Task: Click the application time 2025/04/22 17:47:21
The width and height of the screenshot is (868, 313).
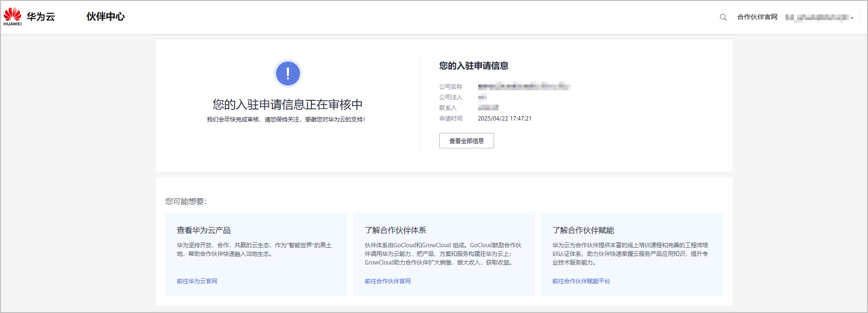Action: pos(505,119)
